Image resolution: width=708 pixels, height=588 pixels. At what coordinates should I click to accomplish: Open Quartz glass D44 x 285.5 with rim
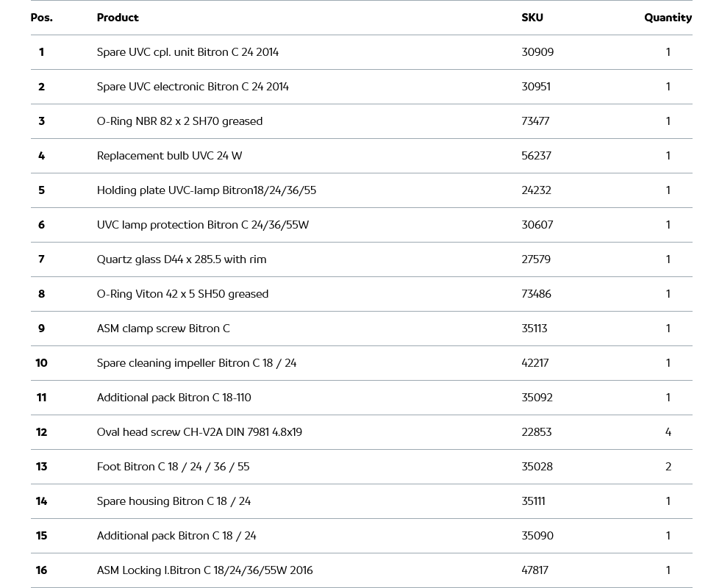coord(182,259)
